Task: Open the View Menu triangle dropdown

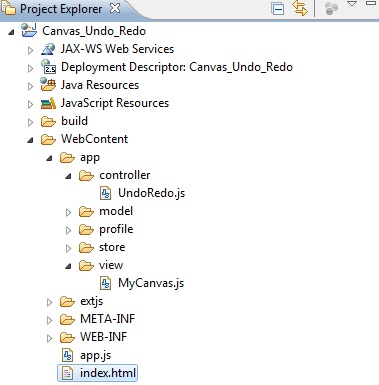Action: 352,4
